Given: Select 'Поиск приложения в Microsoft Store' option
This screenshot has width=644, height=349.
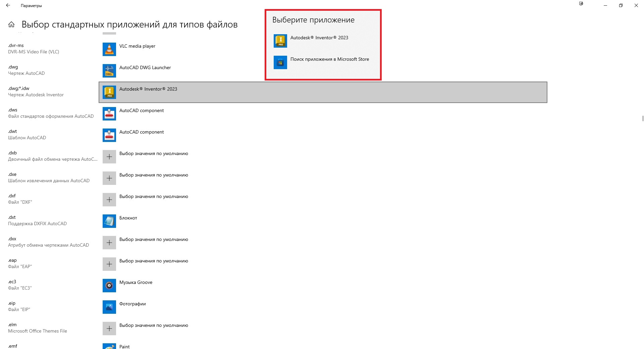Looking at the screenshot, I should pyautogui.click(x=323, y=62).
